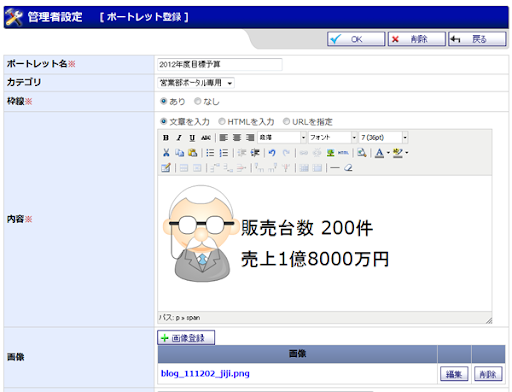
Task: Click the パス: p » span status path
Action: (179, 318)
